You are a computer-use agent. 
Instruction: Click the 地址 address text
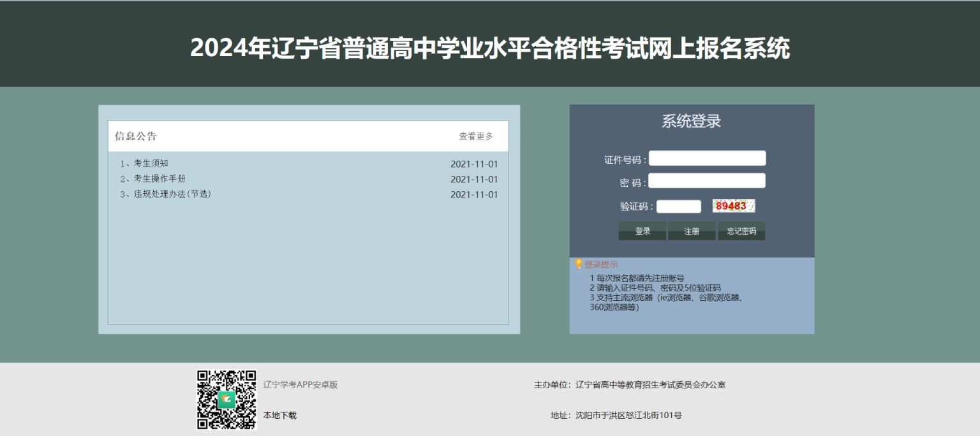pyautogui.click(x=616, y=416)
